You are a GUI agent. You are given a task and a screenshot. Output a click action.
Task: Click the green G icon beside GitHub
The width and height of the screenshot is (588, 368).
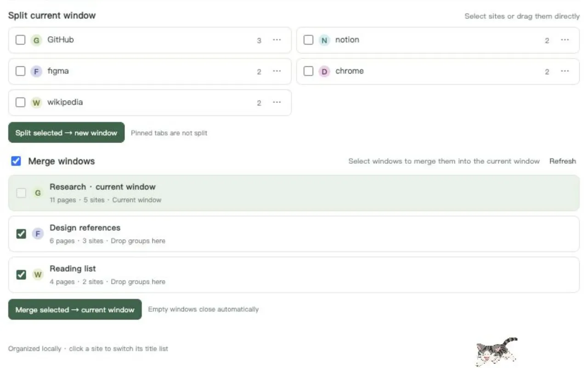(x=36, y=40)
